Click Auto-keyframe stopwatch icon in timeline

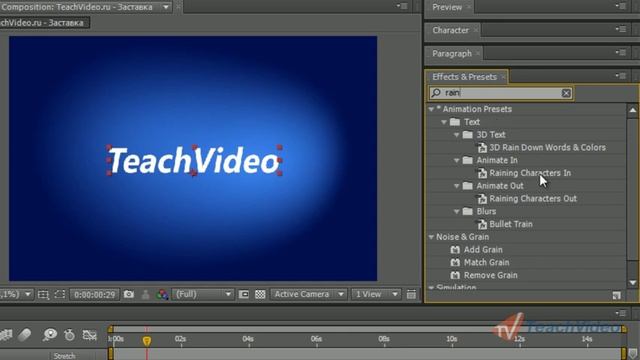69,335
